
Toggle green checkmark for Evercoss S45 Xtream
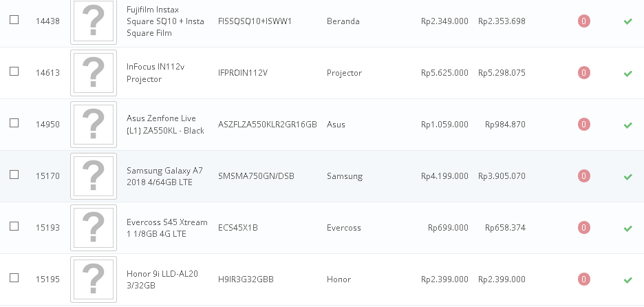[x=627, y=228]
